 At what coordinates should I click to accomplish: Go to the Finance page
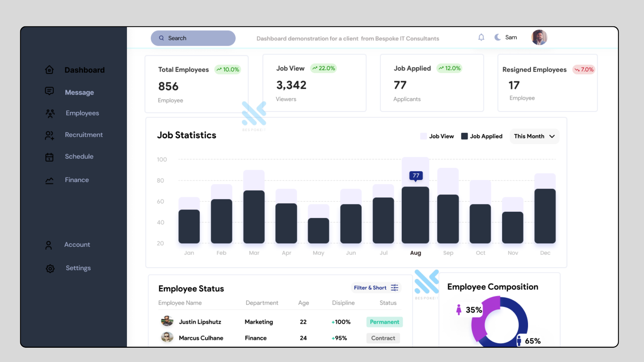77,180
